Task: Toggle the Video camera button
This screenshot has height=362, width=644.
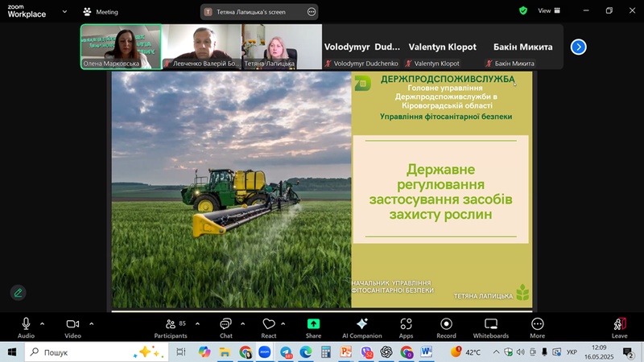Action: pos(72,323)
